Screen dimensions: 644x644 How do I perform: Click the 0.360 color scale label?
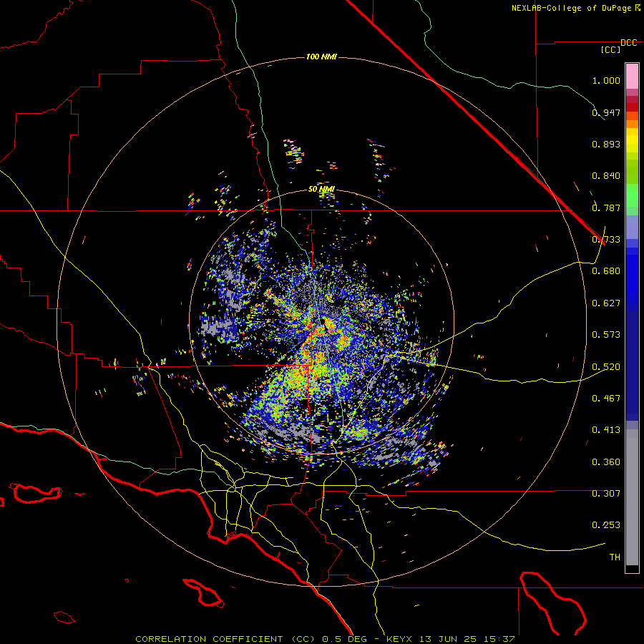[606, 462]
